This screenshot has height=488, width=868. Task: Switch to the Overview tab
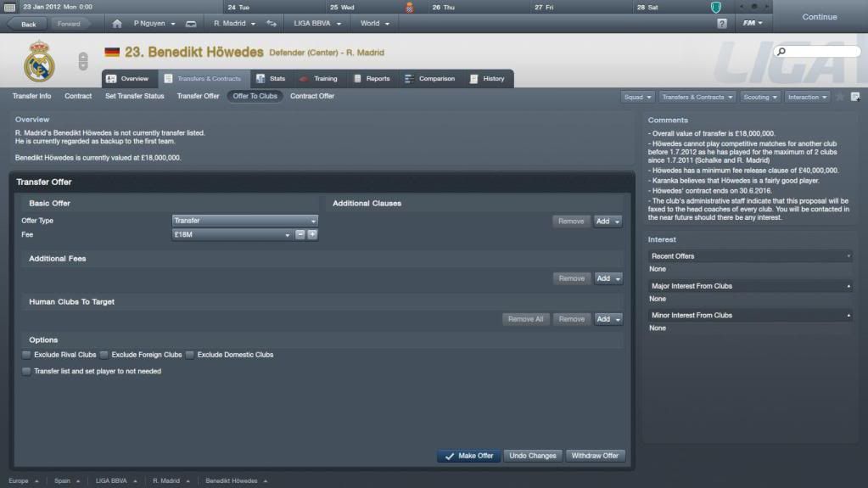(128, 79)
